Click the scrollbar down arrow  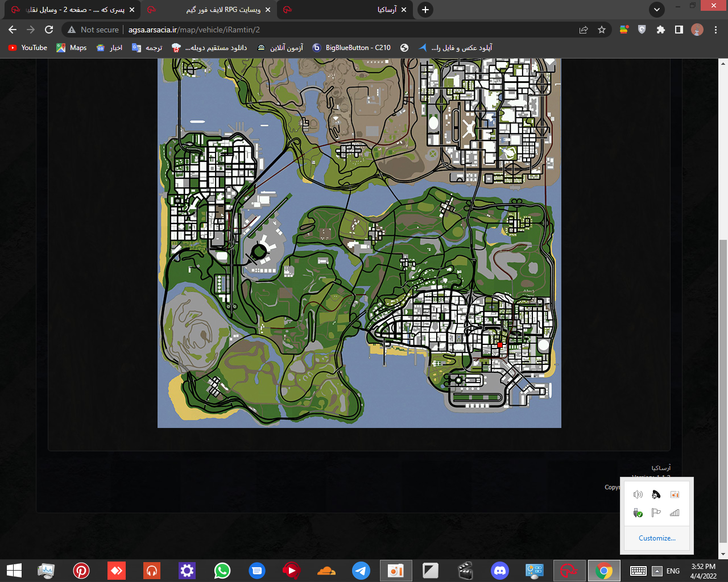coord(723,554)
